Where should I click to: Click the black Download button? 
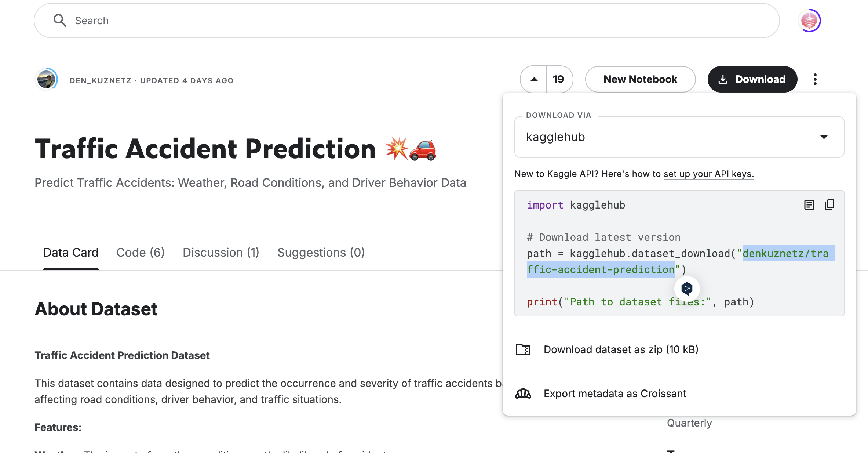point(752,79)
